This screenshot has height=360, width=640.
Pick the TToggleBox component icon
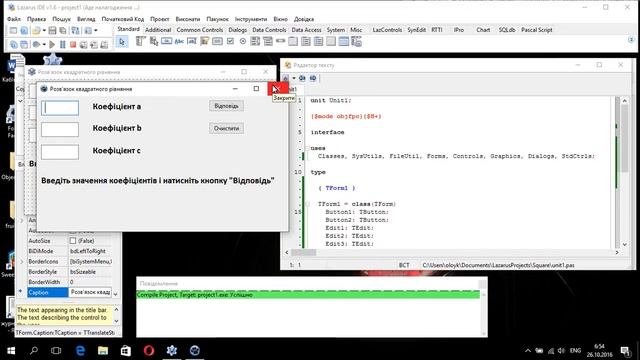[x=217, y=41]
